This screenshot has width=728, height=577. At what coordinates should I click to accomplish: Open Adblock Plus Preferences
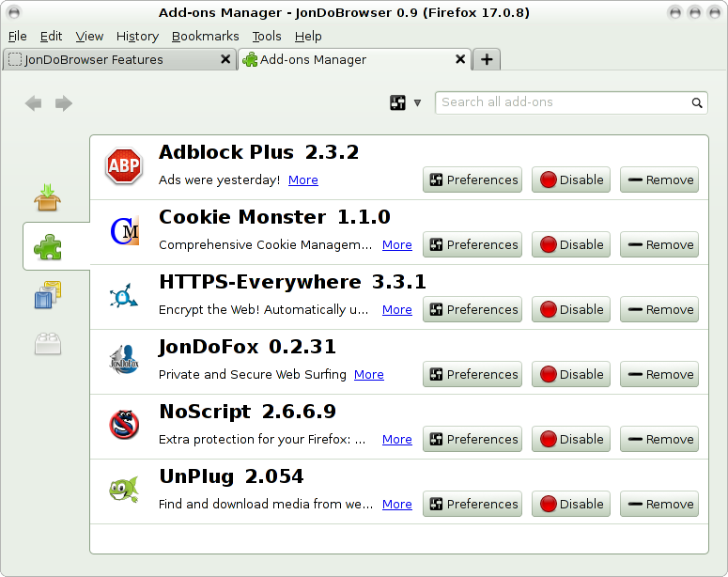[472, 179]
